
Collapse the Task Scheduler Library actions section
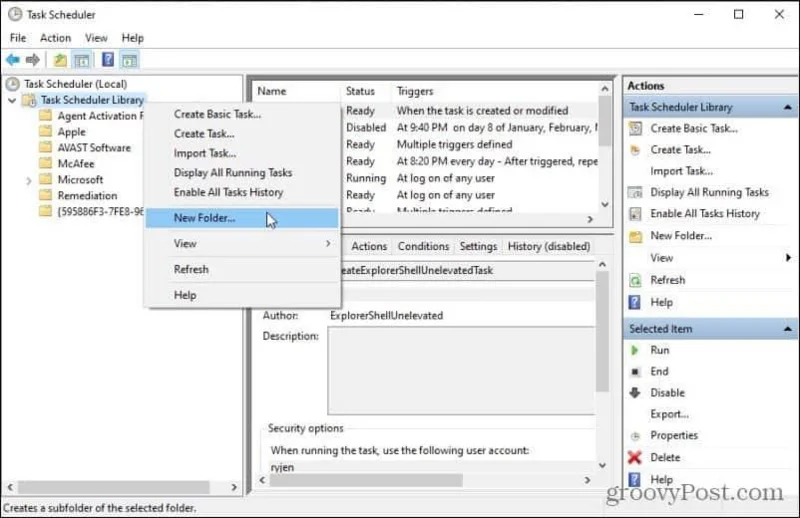(788, 107)
